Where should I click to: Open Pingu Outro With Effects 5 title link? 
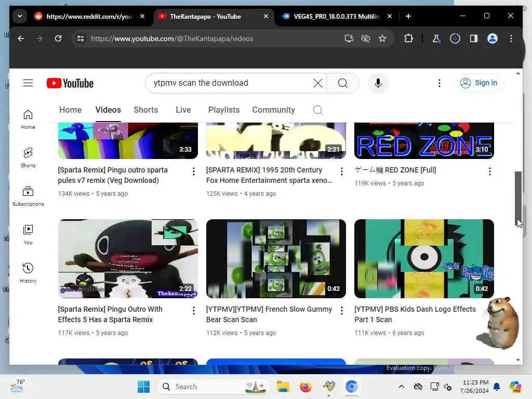tap(110, 314)
